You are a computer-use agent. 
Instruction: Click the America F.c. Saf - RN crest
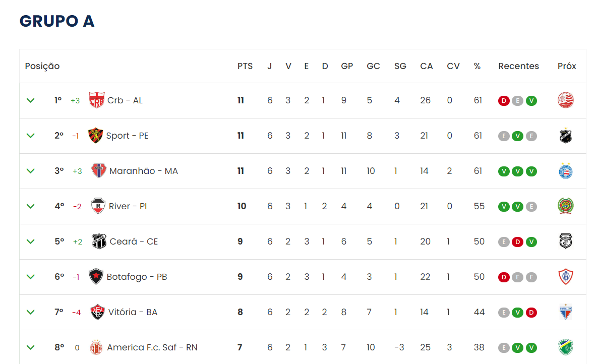(96, 347)
